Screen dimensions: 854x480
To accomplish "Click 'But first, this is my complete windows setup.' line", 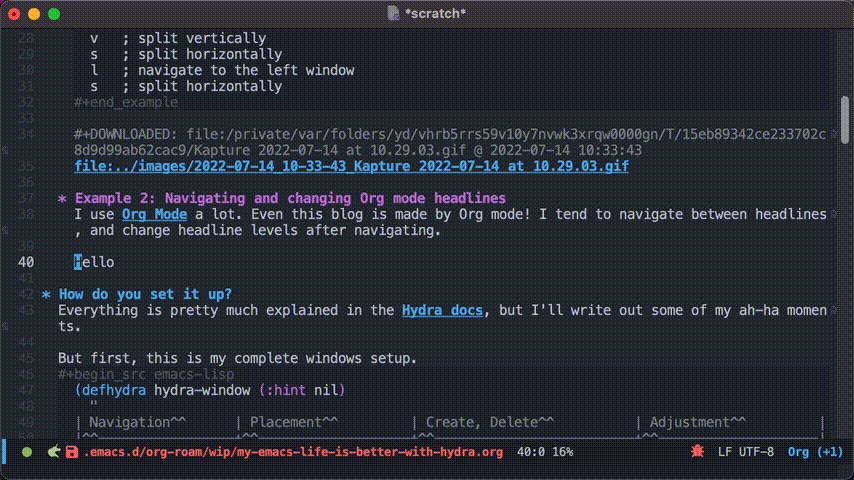I will pyautogui.click(x=237, y=358).
